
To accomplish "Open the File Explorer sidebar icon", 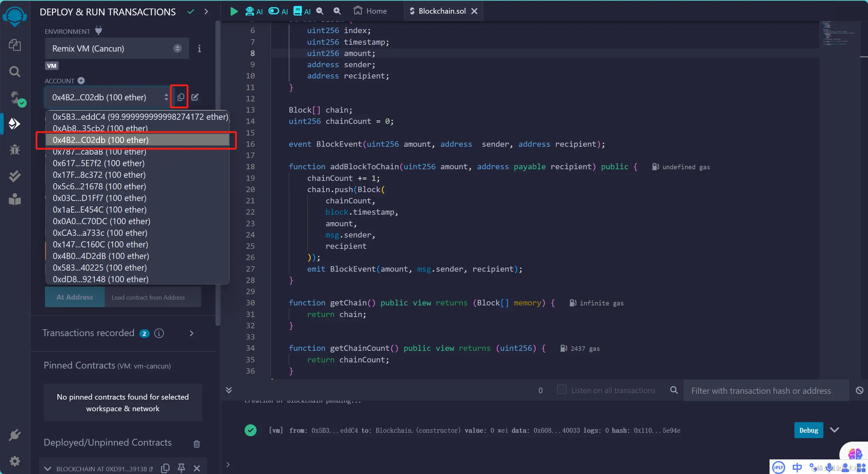I will point(15,45).
